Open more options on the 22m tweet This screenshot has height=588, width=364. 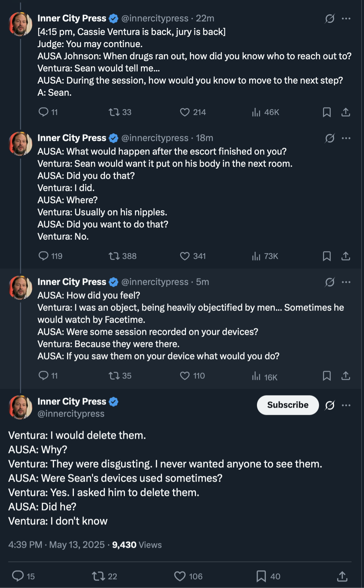point(346,19)
